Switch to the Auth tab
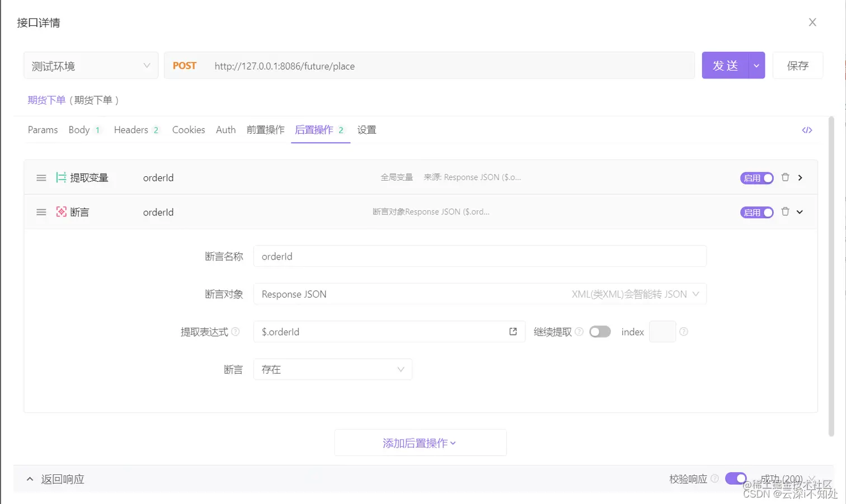This screenshot has width=846, height=504. [226, 130]
